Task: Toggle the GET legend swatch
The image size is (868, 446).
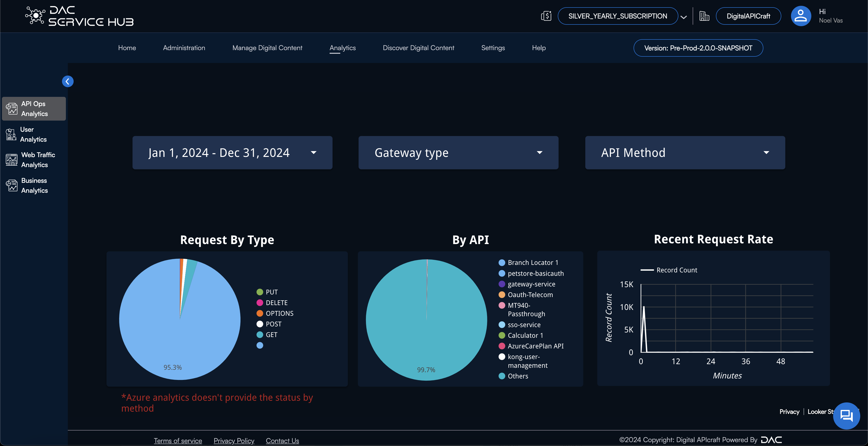Action: click(260, 335)
